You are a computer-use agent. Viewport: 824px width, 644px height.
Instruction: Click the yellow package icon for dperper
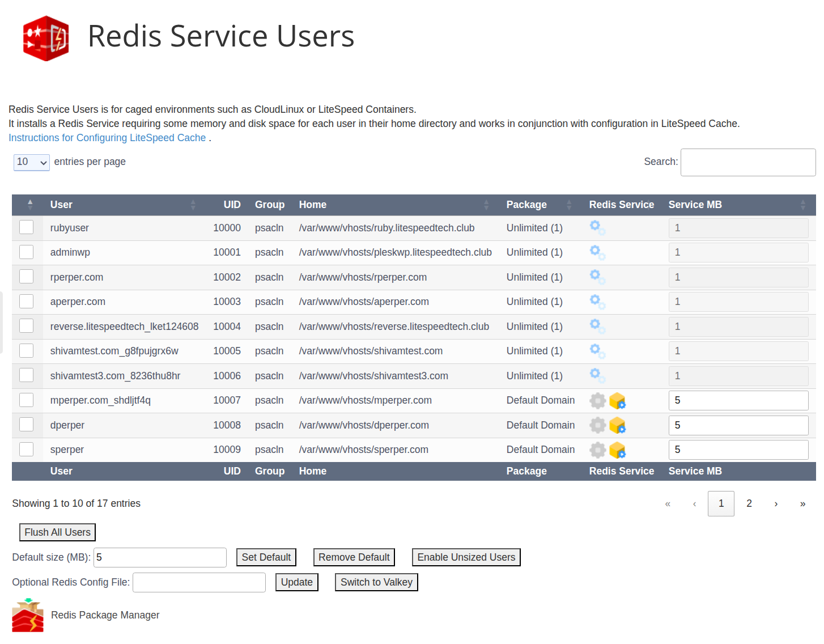coord(618,425)
